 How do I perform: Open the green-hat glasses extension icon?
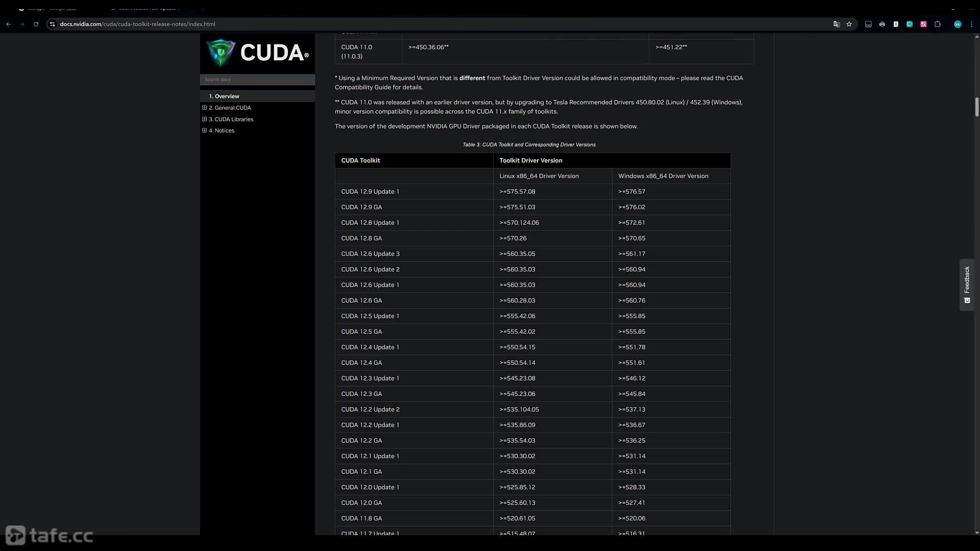(x=882, y=24)
